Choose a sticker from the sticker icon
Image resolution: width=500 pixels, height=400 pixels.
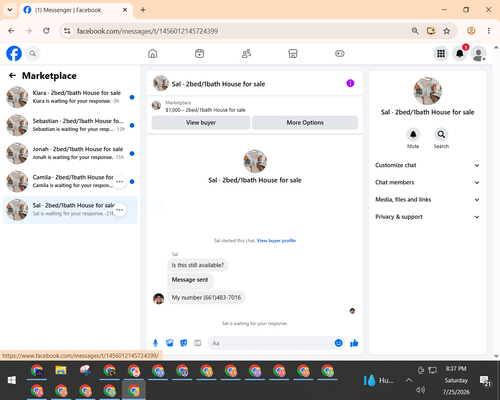(184, 343)
